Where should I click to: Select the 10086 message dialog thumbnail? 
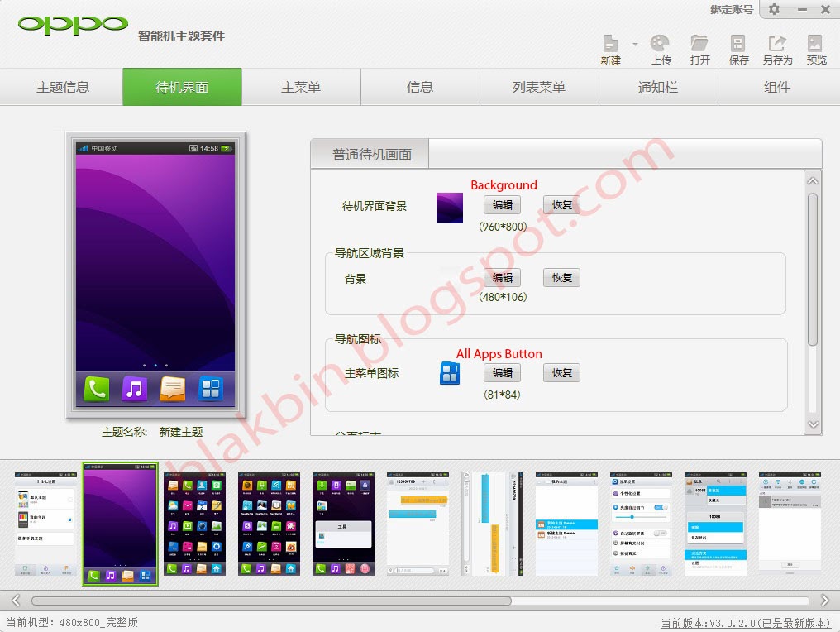tap(716, 524)
